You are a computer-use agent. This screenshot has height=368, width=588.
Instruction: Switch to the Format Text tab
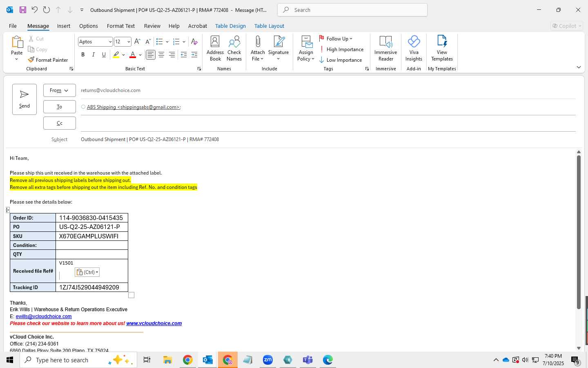click(x=121, y=26)
